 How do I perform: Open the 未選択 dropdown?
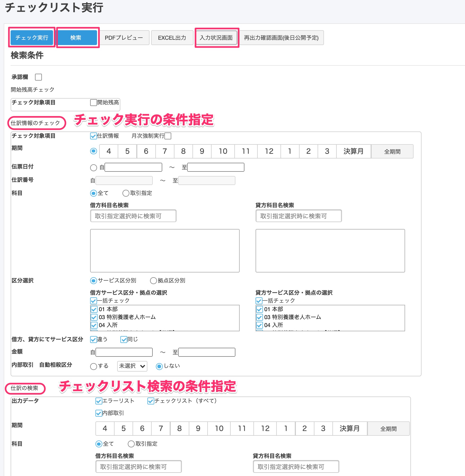click(x=132, y=366)
